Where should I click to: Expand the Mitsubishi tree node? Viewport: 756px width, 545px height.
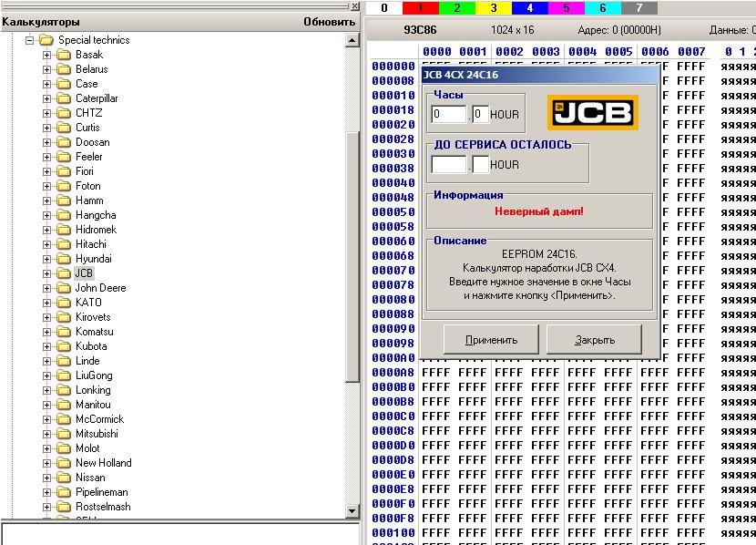(46, 434)
